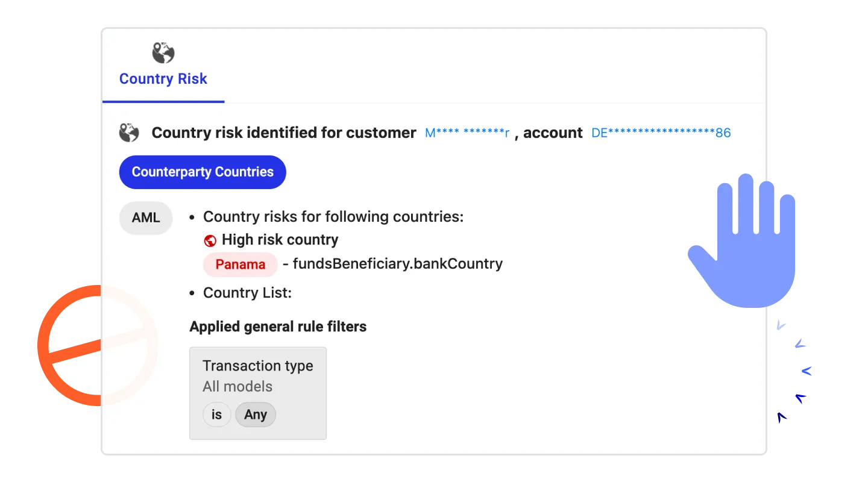Open the masked DE account number link
868x482 pixels.
[x=661, y=133]
